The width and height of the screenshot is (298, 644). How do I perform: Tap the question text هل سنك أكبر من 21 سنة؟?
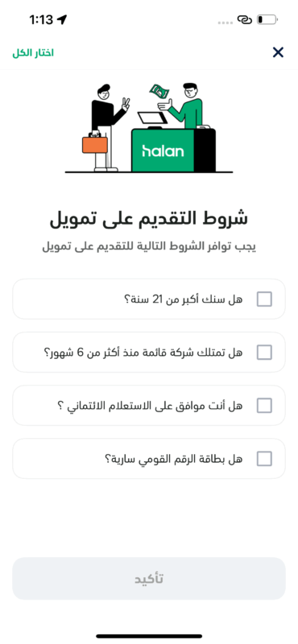pyautogui.click(x=183, y=299)
